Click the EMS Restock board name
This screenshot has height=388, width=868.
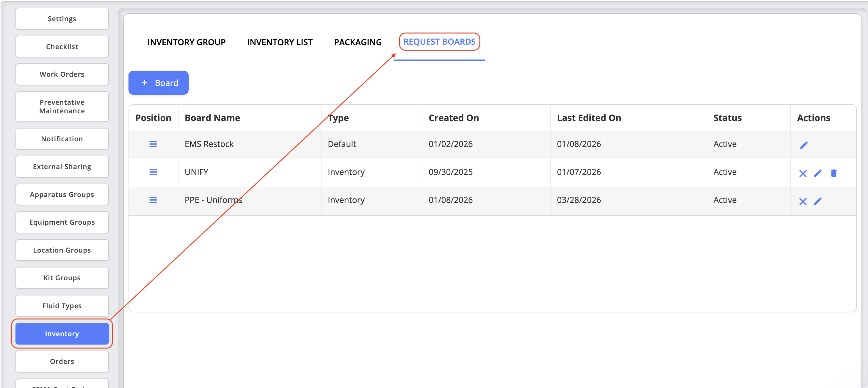209,144
